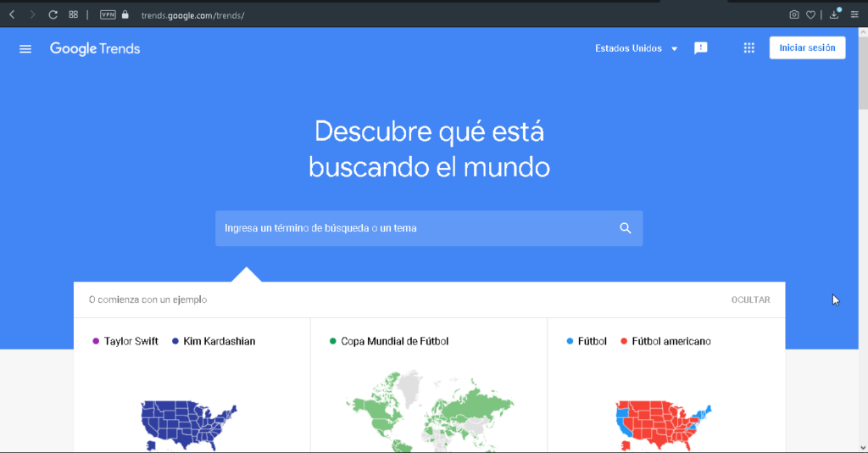Open the Taylor Swift example term

point(131,341)
